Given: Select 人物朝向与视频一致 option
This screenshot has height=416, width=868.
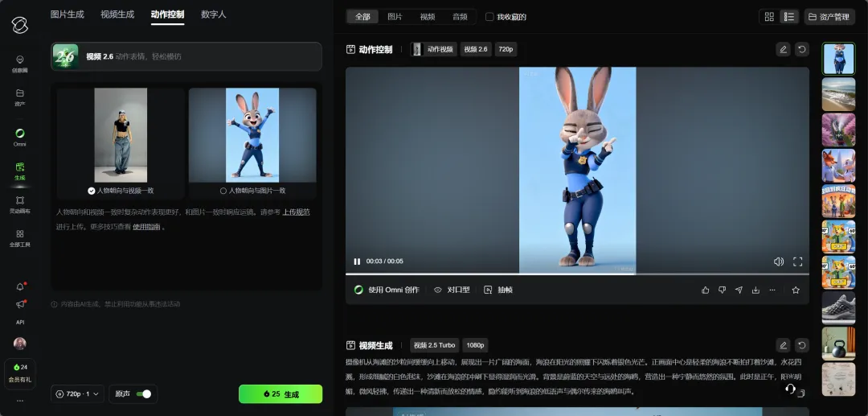Looking at the screenshot, I should coord(121,191).
